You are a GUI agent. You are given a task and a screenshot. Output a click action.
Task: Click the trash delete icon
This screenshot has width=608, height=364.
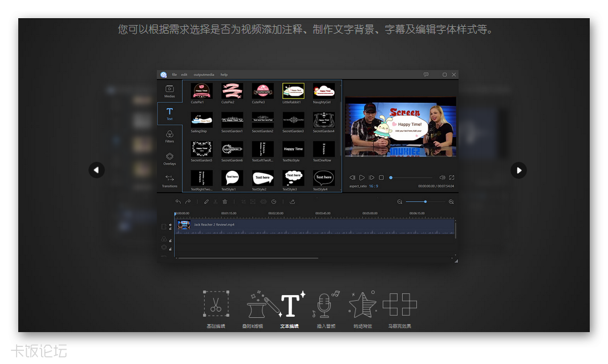click(x=225, y=202)
